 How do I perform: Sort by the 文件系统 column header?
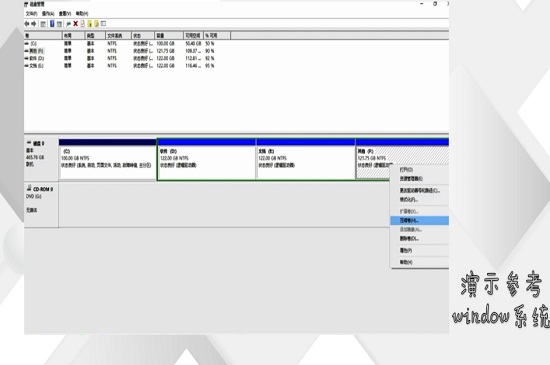pyautogui.click(x=118, y=35)
